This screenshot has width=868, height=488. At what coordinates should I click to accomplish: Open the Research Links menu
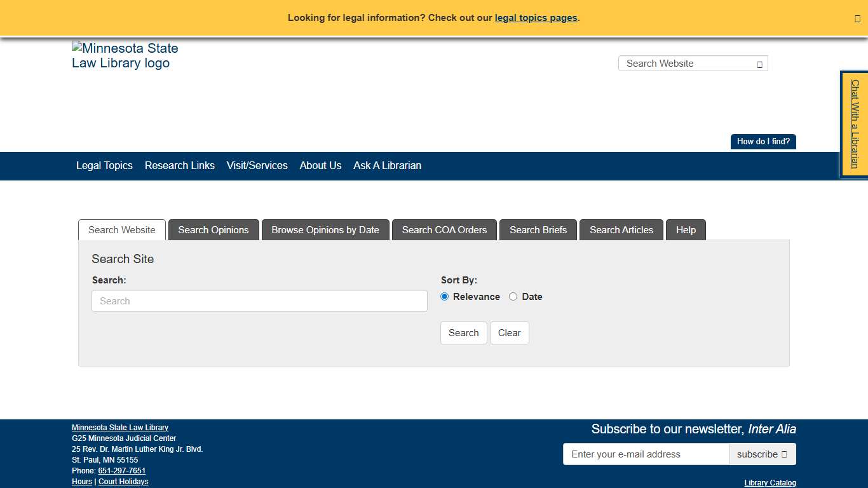tap(179, 166)
